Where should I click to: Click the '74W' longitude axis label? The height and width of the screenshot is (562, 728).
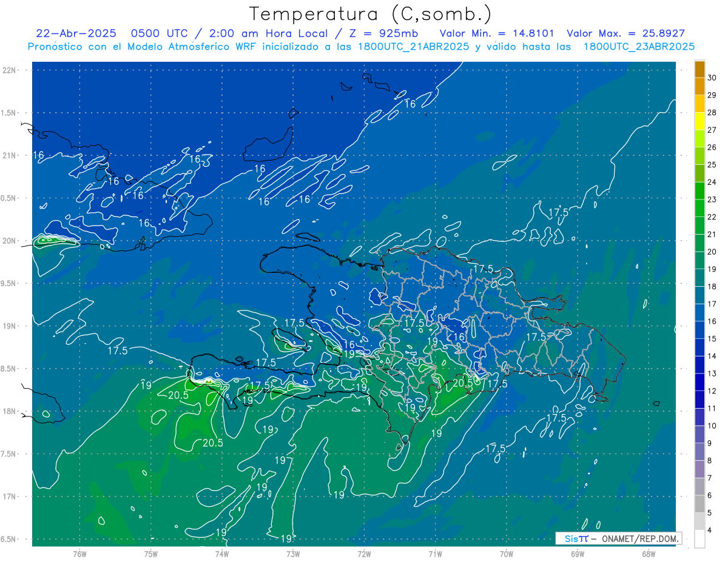coord(221,554)
